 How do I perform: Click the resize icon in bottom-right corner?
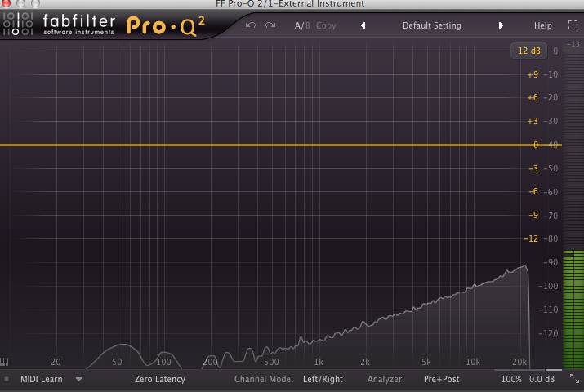pos(577,379)
